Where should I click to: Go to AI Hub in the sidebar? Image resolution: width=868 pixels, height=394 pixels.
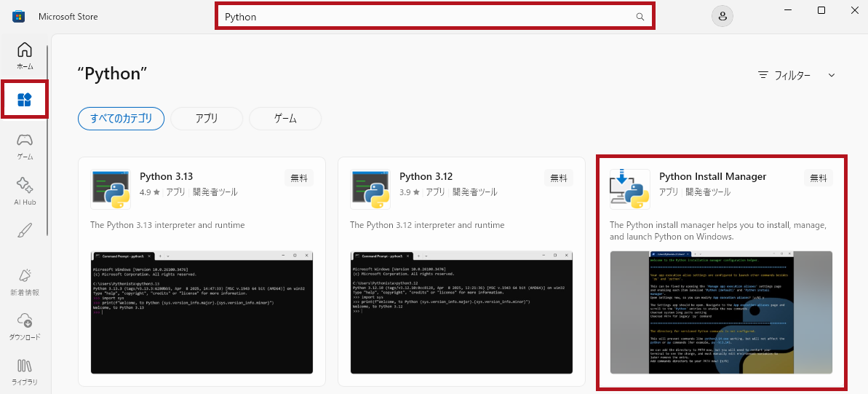[25, 191]
